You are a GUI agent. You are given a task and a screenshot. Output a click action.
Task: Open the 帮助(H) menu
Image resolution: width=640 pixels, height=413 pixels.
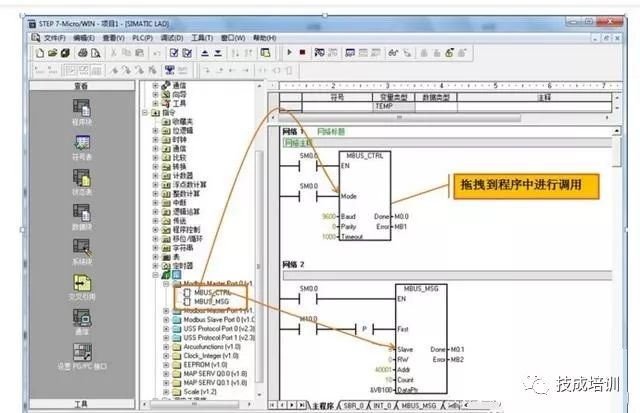[x=264, y=38]
